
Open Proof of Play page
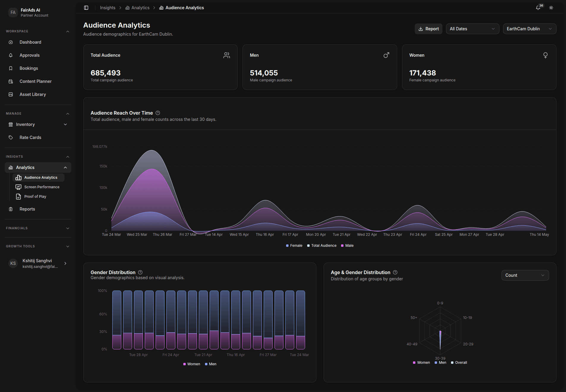click(39, 197)
